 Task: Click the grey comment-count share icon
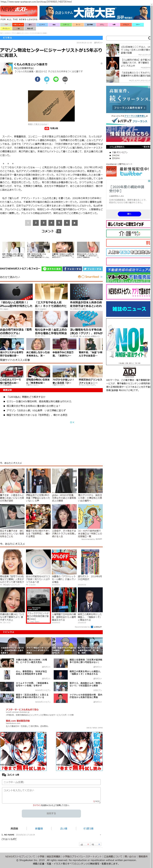point(65,79)
